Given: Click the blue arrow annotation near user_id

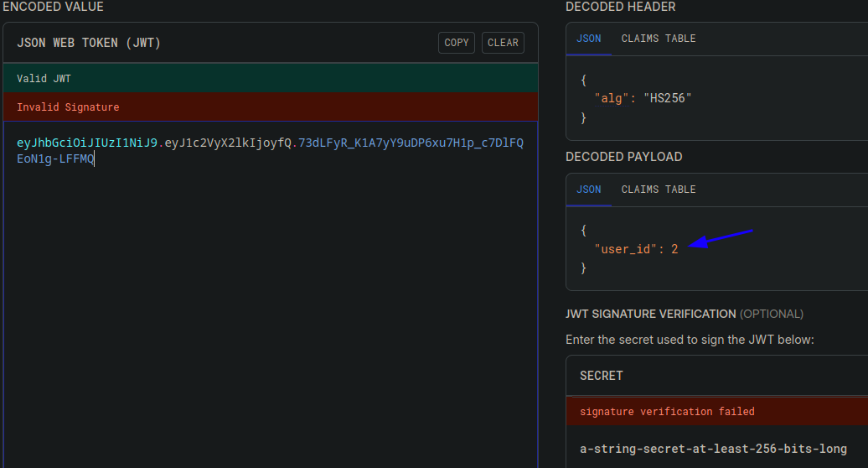Looking at the screenshot, I should point(721,239).
